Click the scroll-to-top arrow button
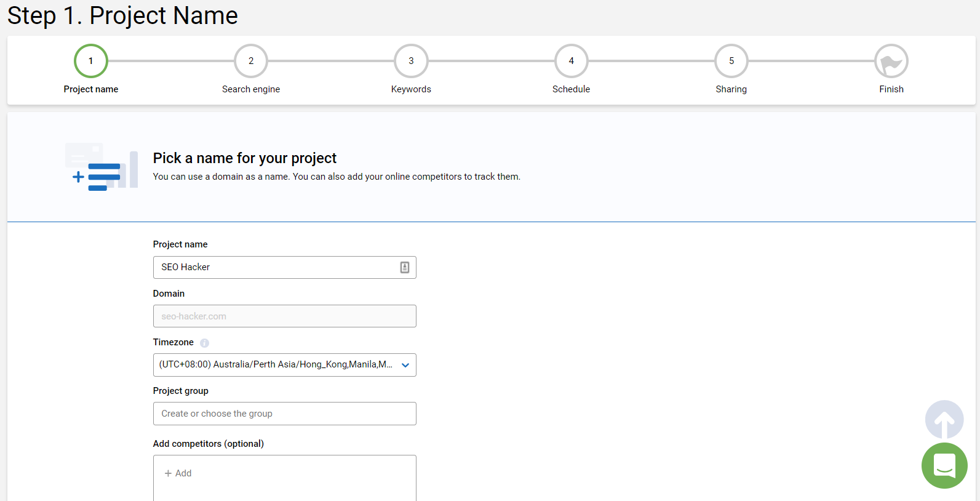Image resolution: width=980 pixels, height=501 pixels. [944, 420]
